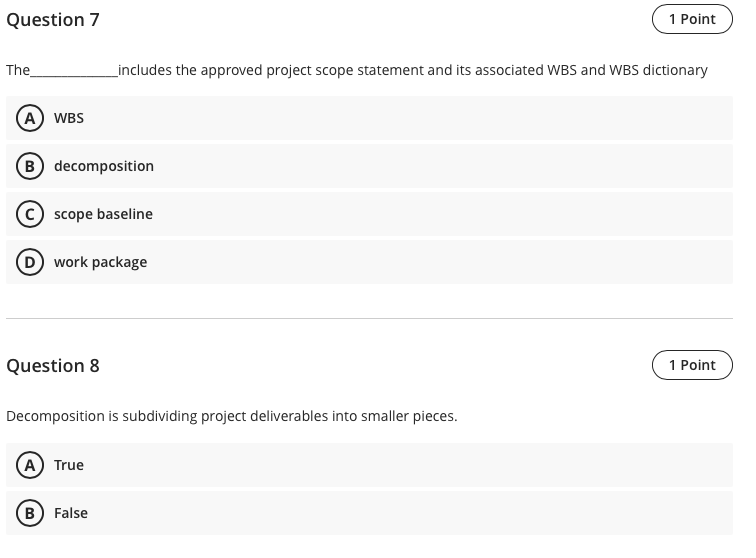Mark Question 8 option A circle for True
Screen dimensions: 756x558
(x=30, y=465)
